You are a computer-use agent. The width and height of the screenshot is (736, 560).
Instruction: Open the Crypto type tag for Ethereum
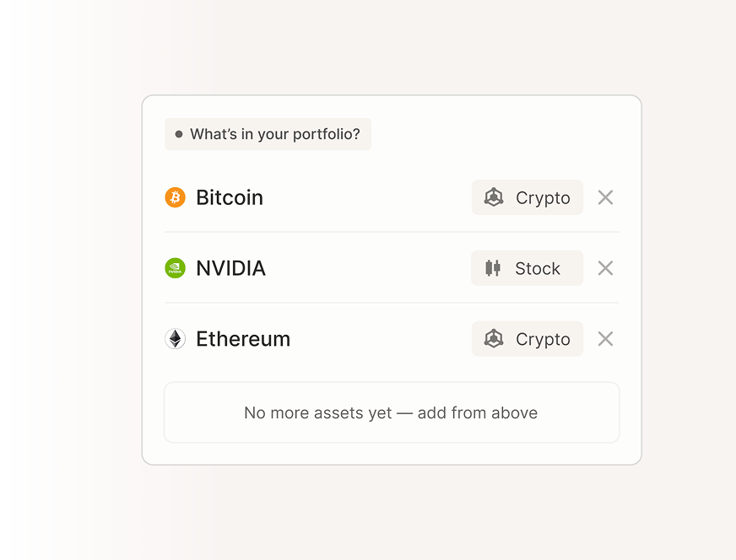[x=528, y=339]
